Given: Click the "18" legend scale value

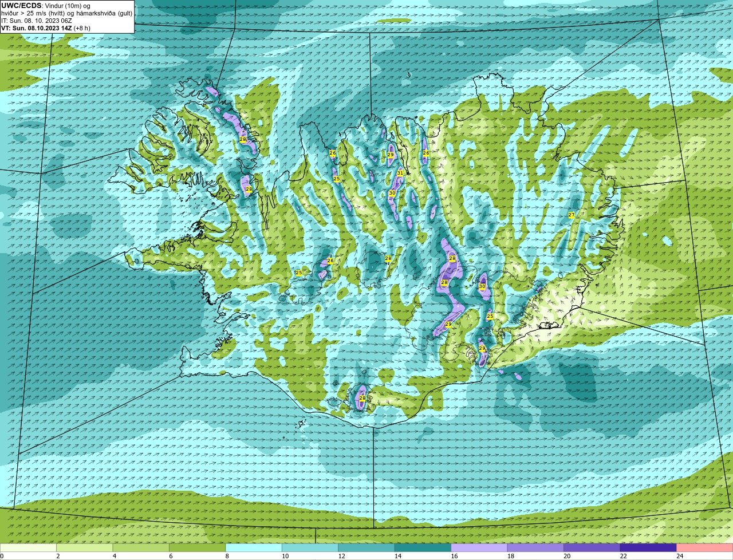Looking at the screenshot, I should pos(510,556).
